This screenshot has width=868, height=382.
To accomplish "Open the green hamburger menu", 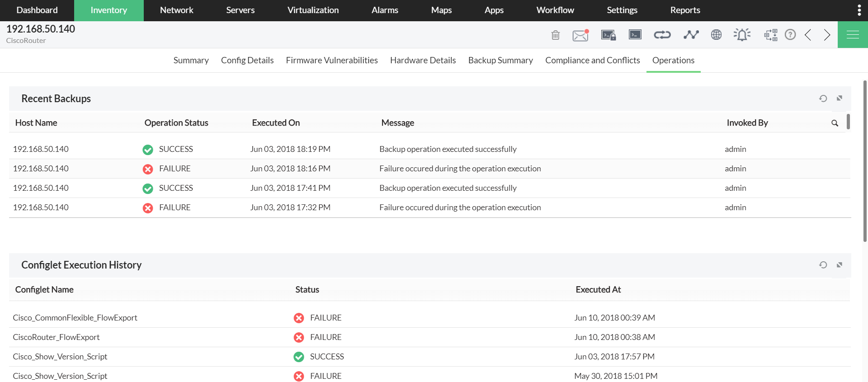I will tap(853, 34).
